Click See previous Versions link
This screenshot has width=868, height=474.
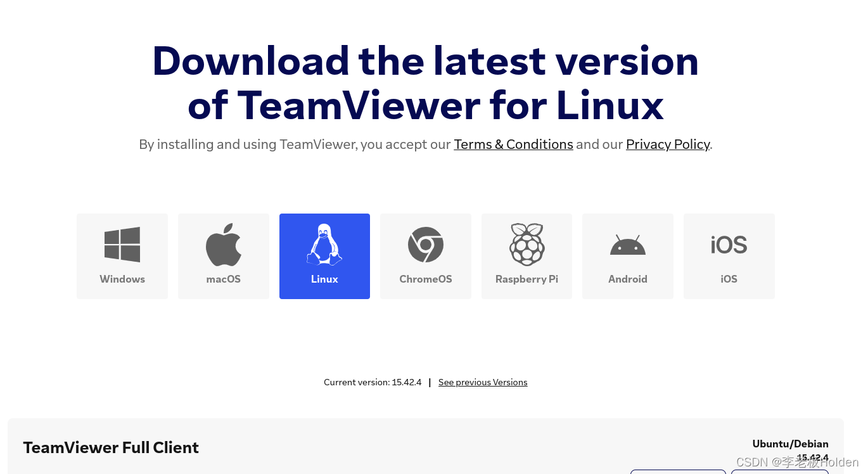point(483,382)
